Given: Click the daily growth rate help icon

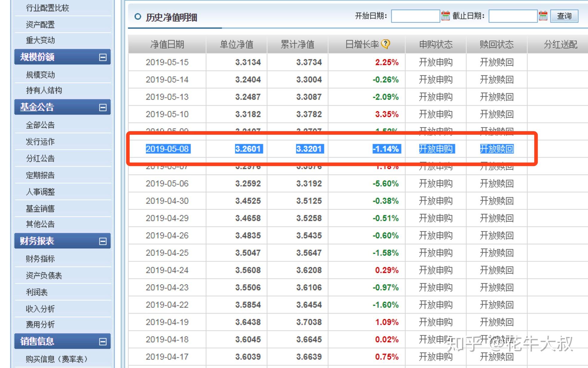Looking at the screenshot, I should pyautogui.click(x=386, y=44).
